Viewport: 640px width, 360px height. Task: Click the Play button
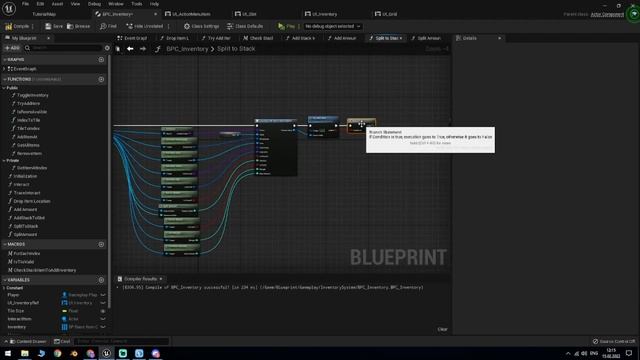[287, 26]
